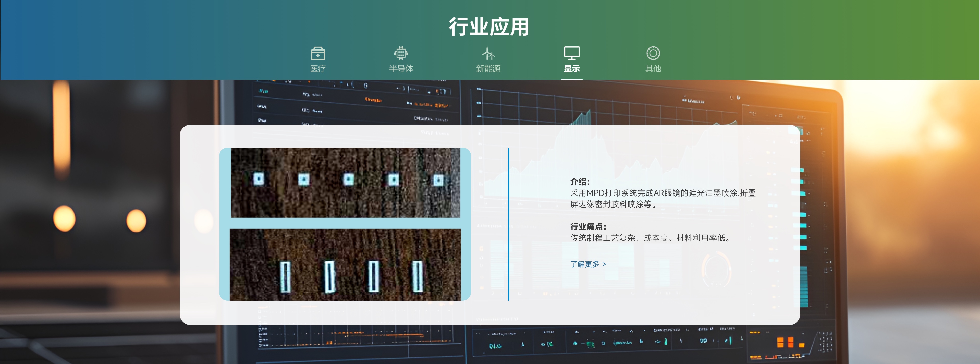980x364 pixels.
Task: Click the upper printed dots sample image
Action: pos(346,183)
